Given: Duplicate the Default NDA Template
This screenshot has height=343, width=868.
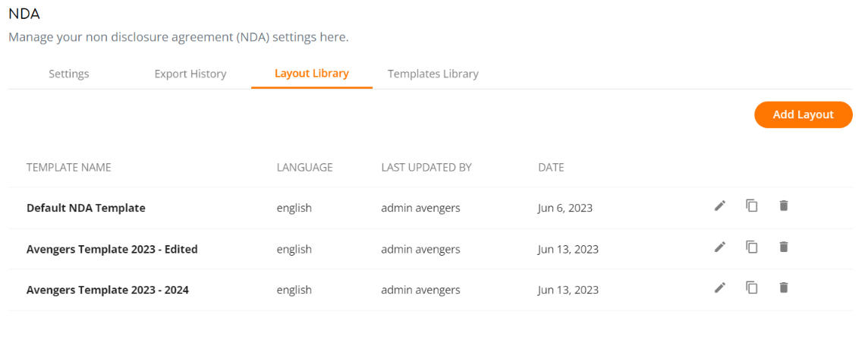Looking at the screenshot, I should pyautogui.click(x=751, y=206).
